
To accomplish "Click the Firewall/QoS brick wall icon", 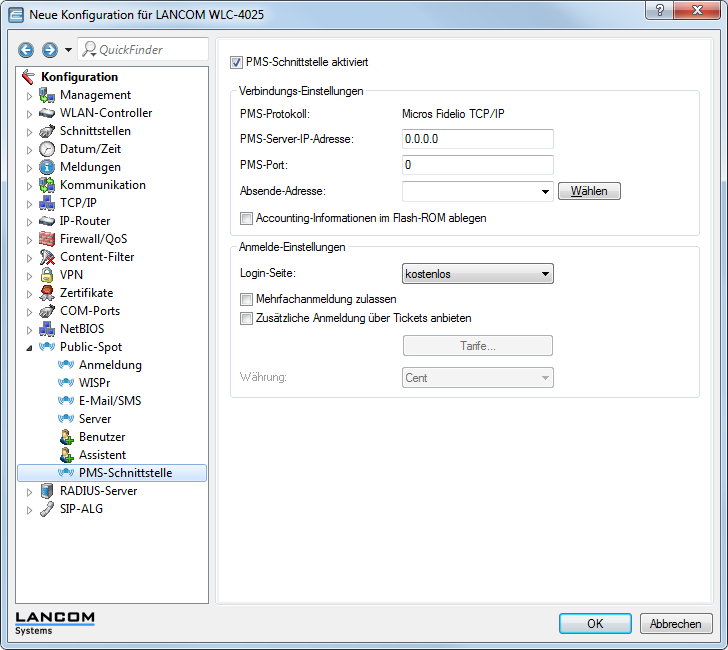I will click(47, 239).
